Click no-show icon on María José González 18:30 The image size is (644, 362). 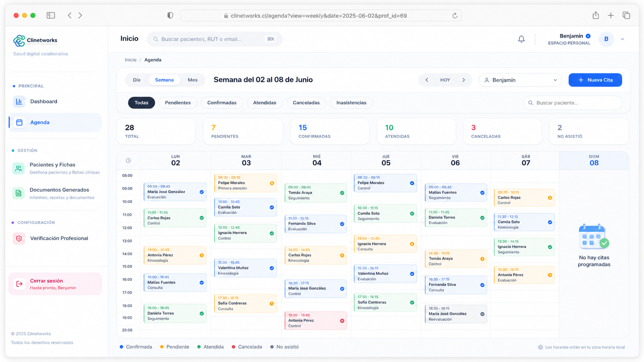482,314
